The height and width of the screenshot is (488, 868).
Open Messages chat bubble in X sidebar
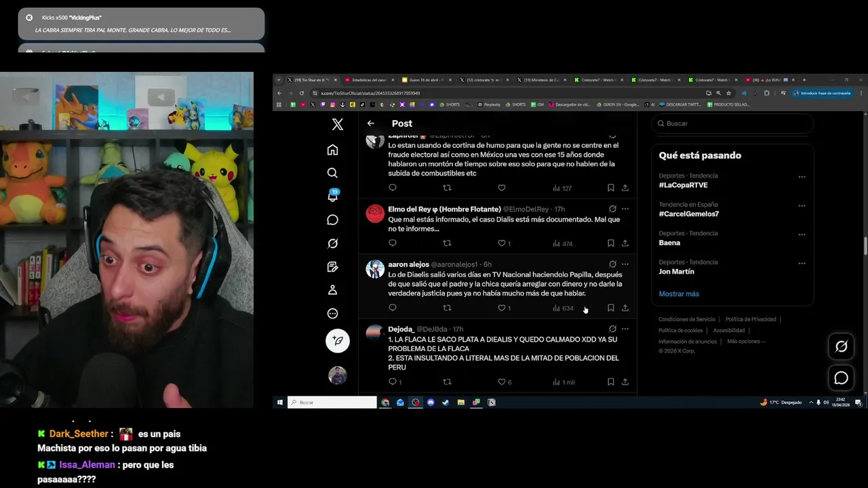point(332,220)
